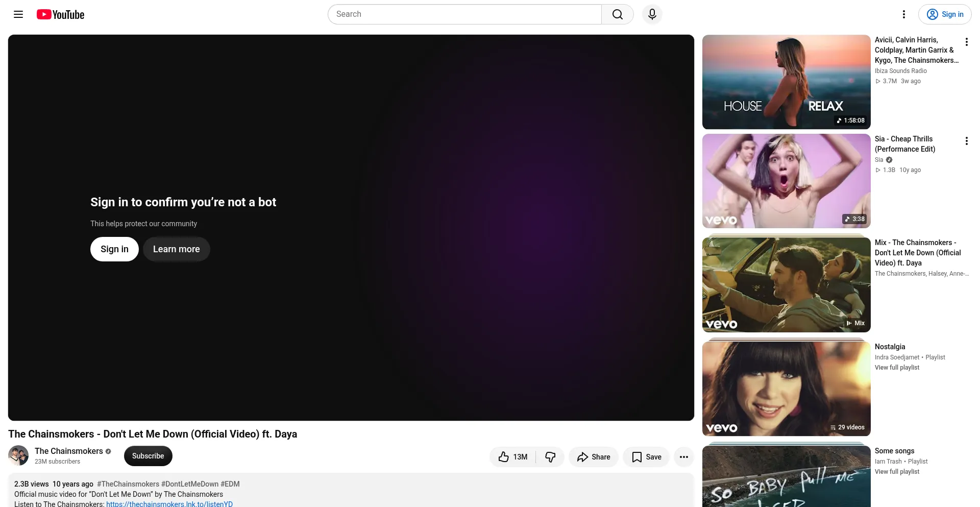Focus the Search input field

tap(464, 14)
